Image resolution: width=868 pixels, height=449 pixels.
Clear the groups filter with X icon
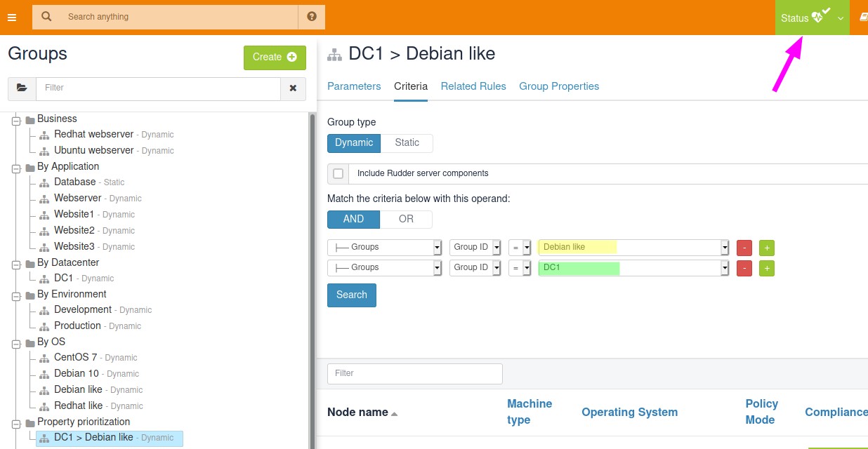[293, 88]
